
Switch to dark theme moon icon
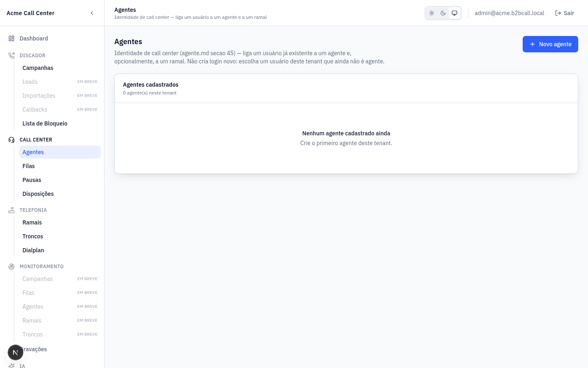(443, 13)
